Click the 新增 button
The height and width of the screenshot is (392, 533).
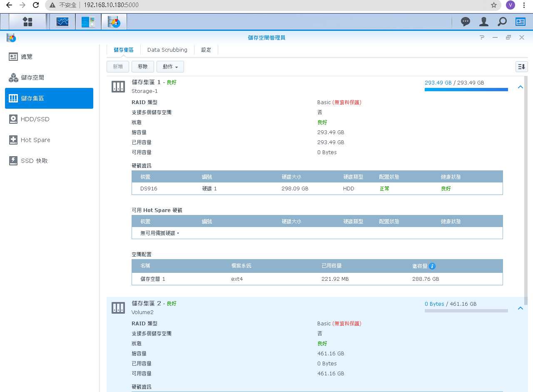pyautogui.click(x=118, y=67)
